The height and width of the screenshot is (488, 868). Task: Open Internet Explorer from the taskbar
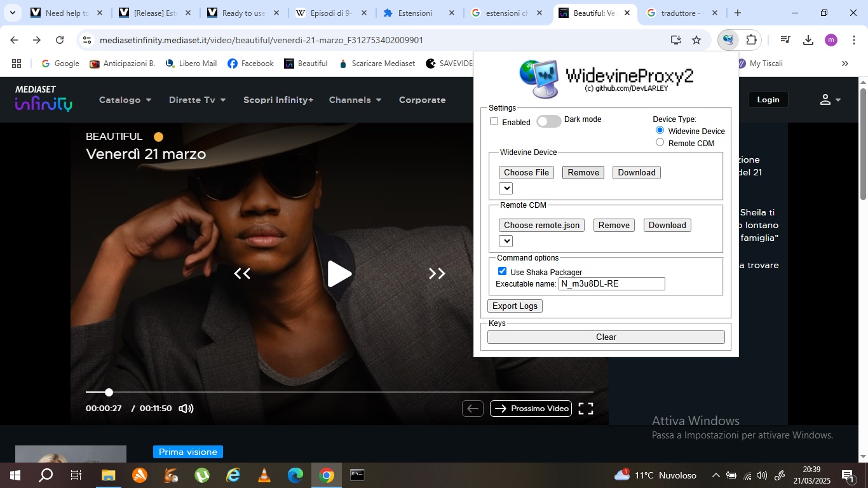(233, 475)
